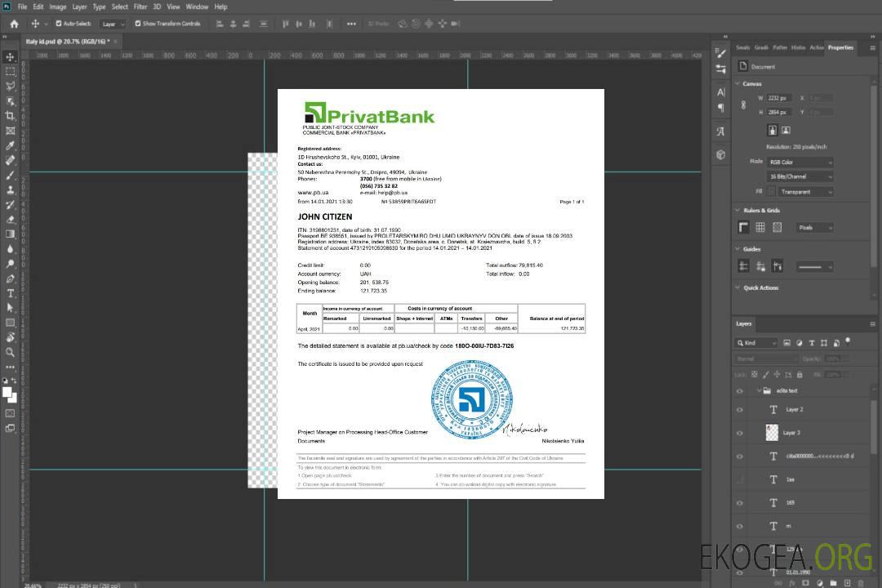882x588 pixels.
Task: Collapse the 'edita text' layer group
Action: click(x=759, y=390)
